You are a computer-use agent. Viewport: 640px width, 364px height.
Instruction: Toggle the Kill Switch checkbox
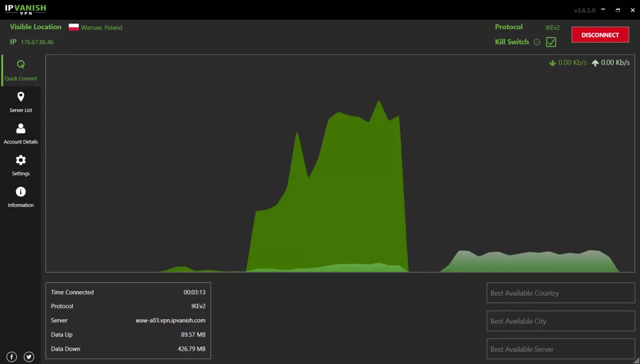551,42
